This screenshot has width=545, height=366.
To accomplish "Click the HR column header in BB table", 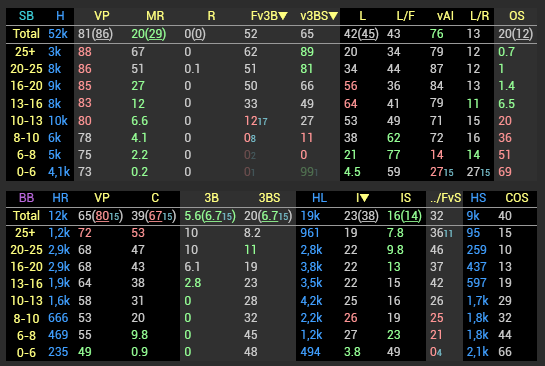I will 60,198.
